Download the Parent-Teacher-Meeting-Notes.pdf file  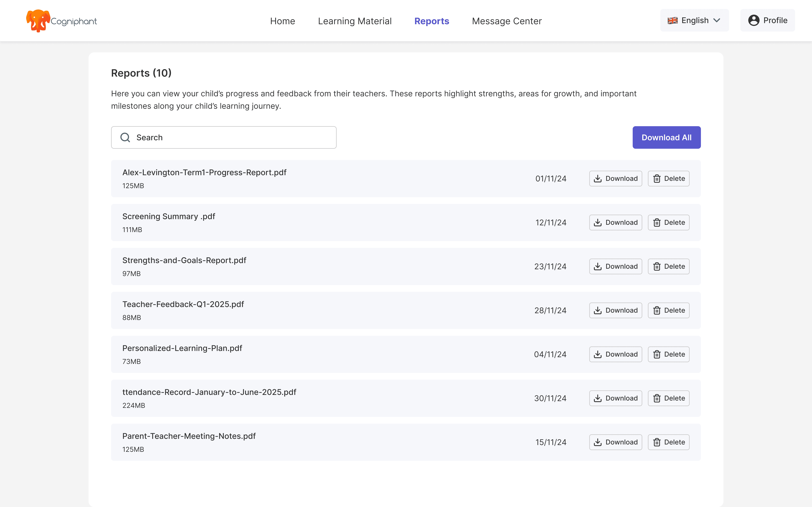tap(615, 442)
